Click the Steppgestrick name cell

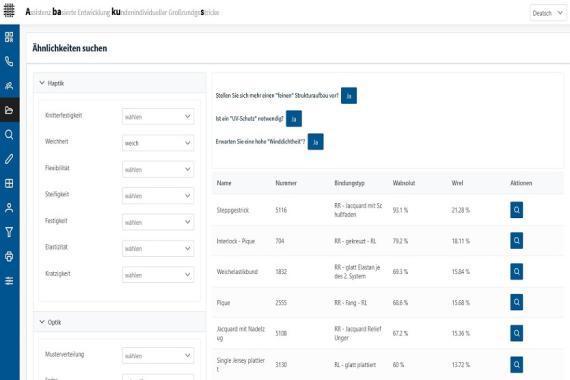[233, 210]
